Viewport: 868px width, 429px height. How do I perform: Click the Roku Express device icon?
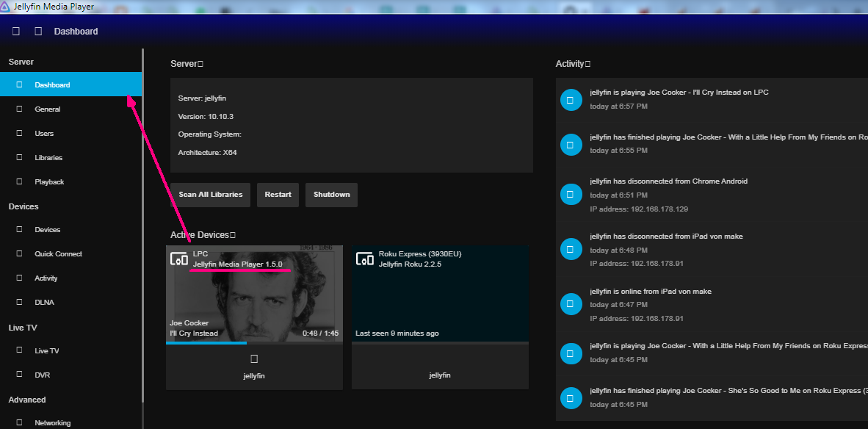[365, 259]
